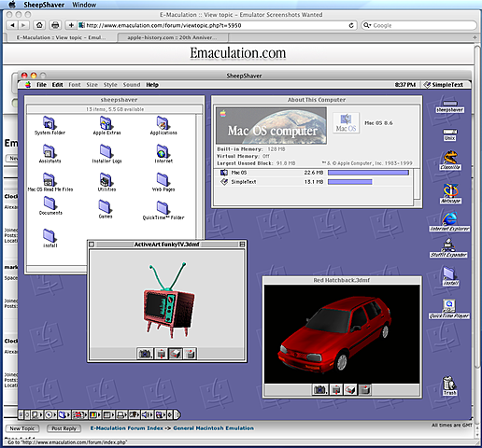
Task: Click the Google search field
Action: [418, 25]
